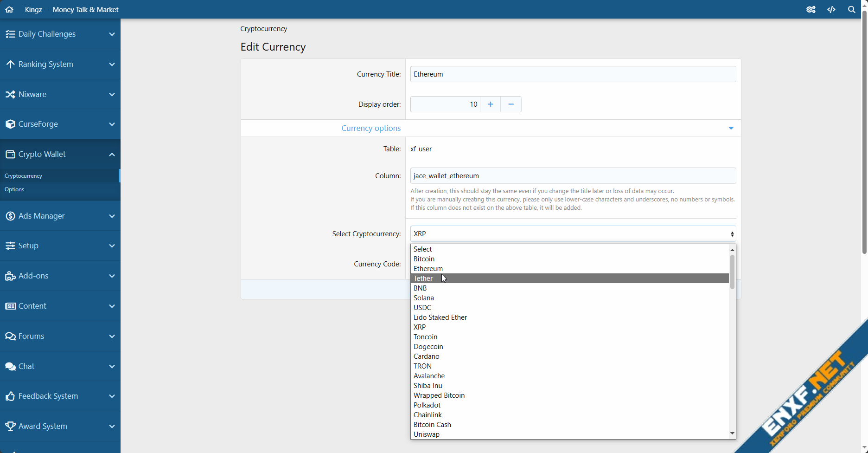The height and width of the screenshot is (453, 868).
Task: Expand the Nixware section chevron
Action: tap(112, 94)
